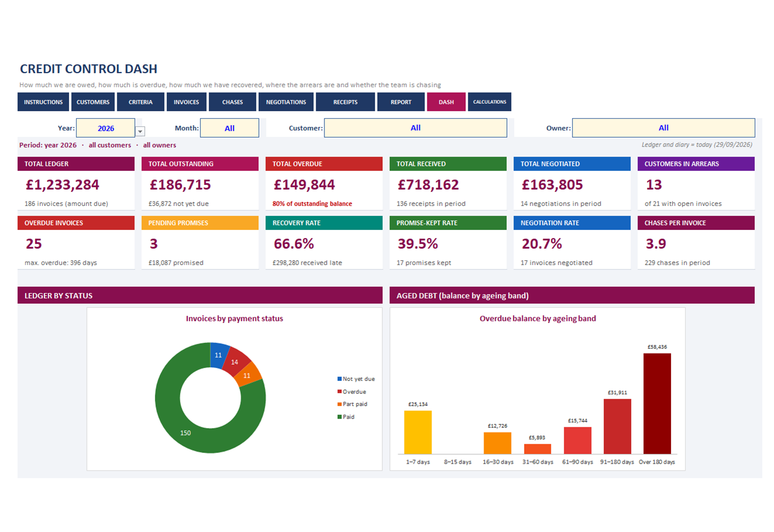
Task: Open the Customer filter field
Action: [416, 128]
